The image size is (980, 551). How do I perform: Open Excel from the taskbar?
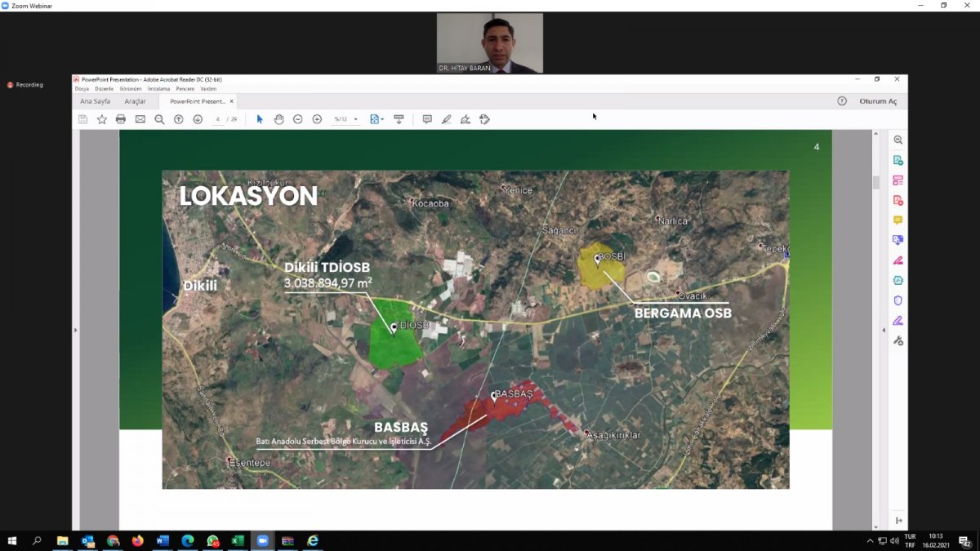point(238,540)
